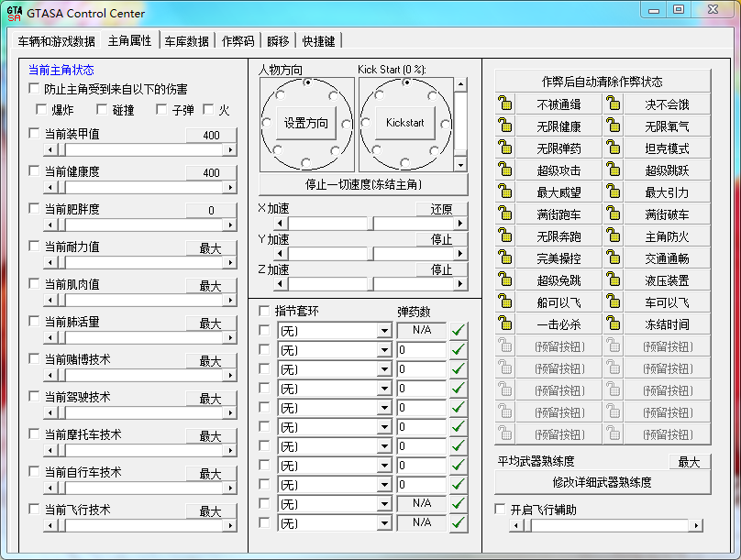The image size is (741, 560).
Task: Enable the 开启飞行辅助 checkbox
Action: point(500,509)
